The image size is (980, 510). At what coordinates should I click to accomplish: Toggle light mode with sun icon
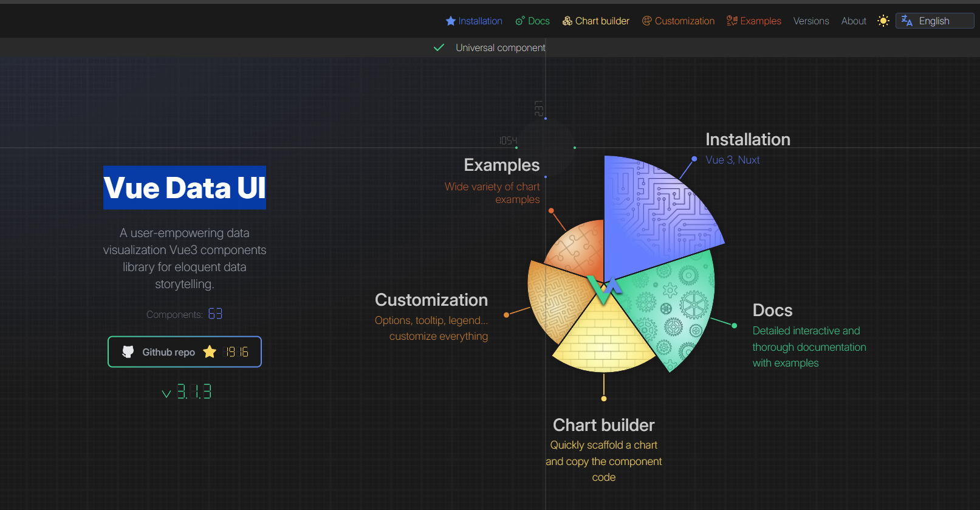883,21
